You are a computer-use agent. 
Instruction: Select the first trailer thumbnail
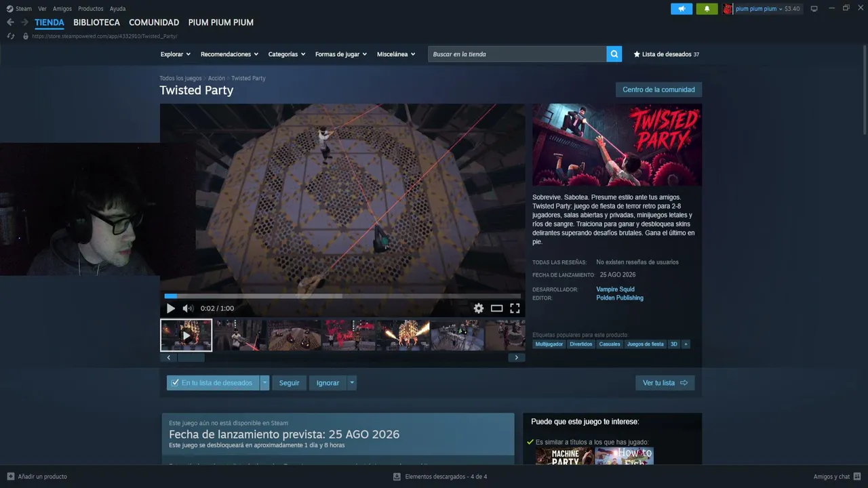tap(186, 335)
